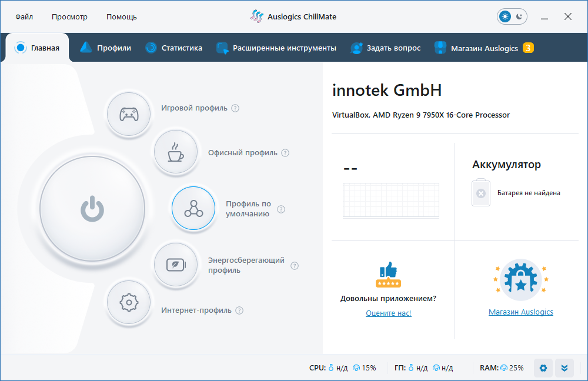Click the Батарея не найдена text
The width and height of the screenshot is (588, 381).
coord(529,193)
